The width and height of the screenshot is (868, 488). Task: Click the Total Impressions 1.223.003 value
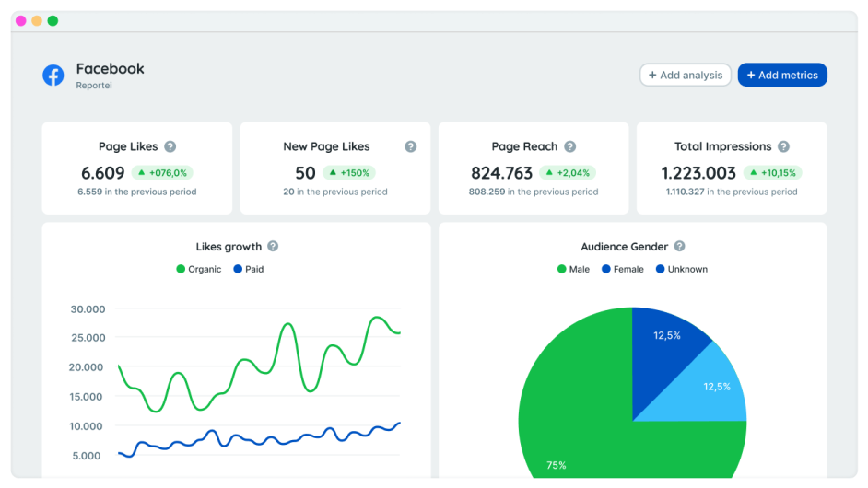pos(698,173)
